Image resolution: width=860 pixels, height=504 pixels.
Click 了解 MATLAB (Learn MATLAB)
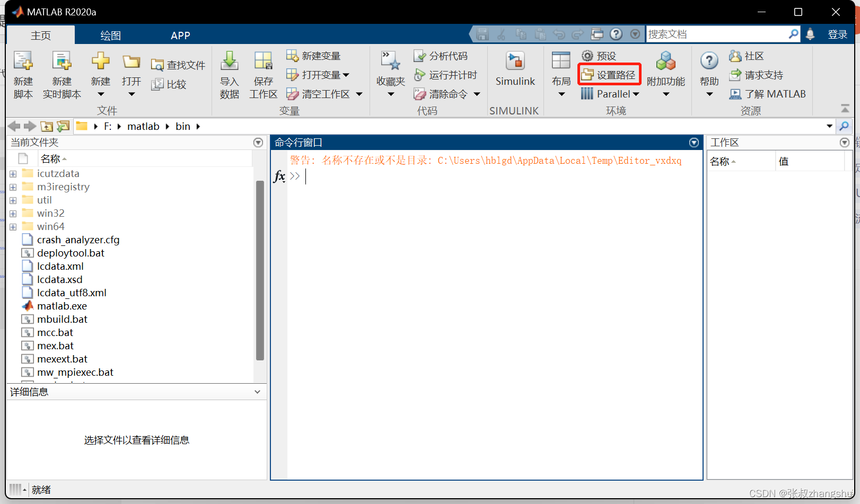click(767, 94)
